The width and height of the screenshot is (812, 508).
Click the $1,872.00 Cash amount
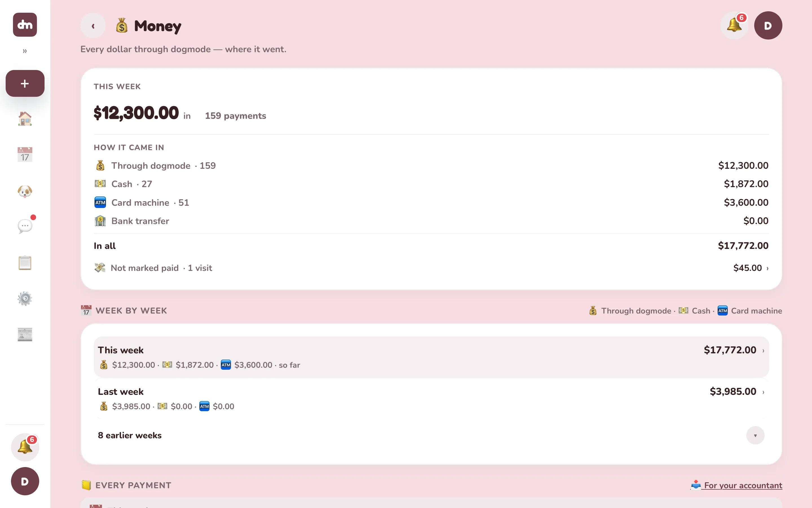(x=746, y=184)
